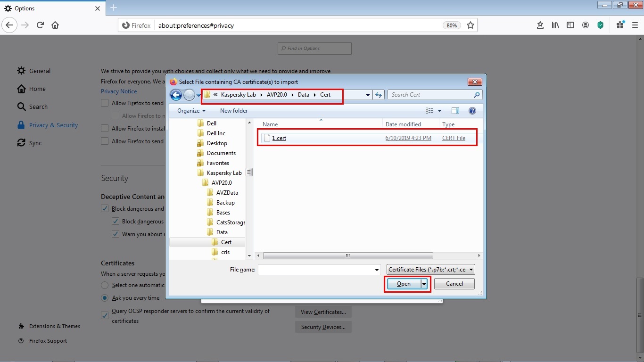Viewport: 644px width, 362px height.
Task: Click the search magnifier in Search Cert box
Action: [x=477, y=95]
